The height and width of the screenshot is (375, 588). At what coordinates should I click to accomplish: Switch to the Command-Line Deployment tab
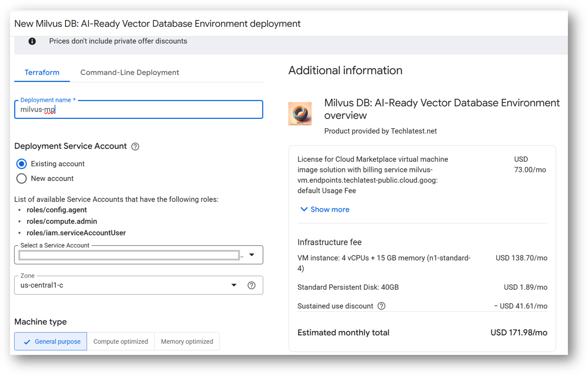[130, 72]
